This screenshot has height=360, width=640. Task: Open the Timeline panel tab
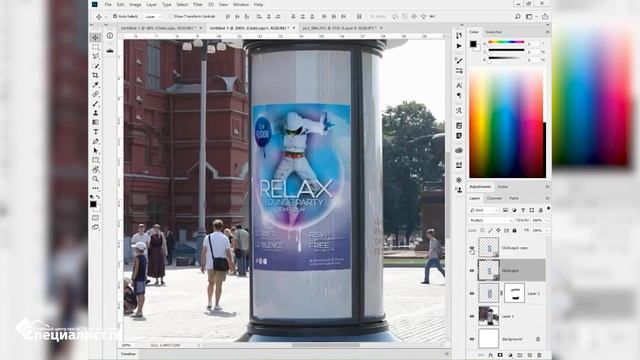point(129,354)
